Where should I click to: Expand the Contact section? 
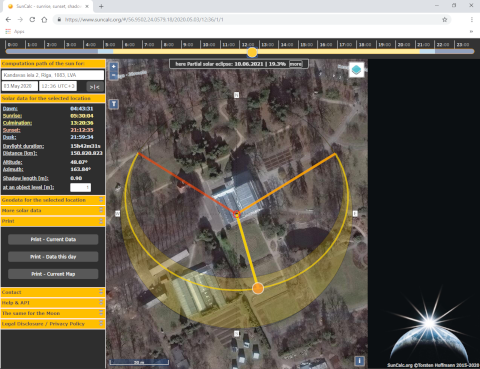(x=53, y=292)
